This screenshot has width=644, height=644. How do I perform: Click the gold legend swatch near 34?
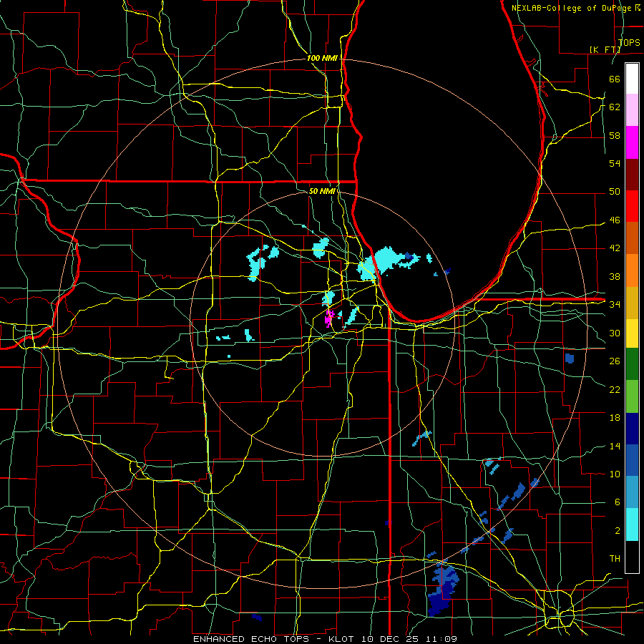point(632,302)
